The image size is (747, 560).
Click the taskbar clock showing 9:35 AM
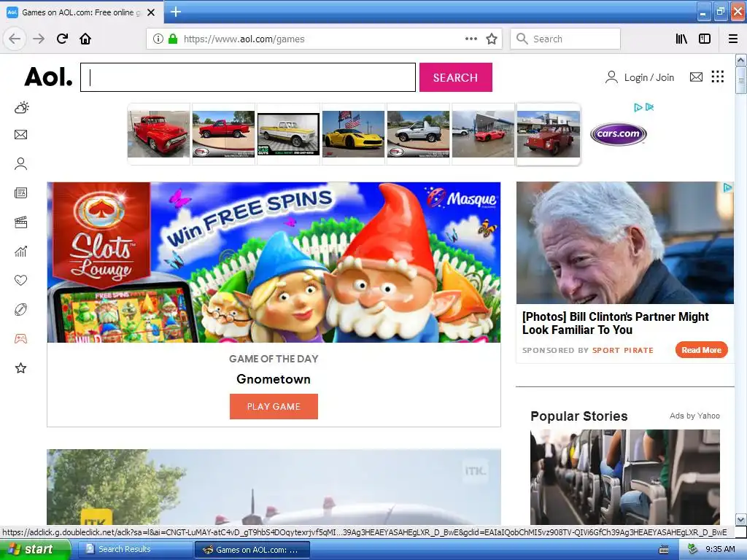[720, 550]
